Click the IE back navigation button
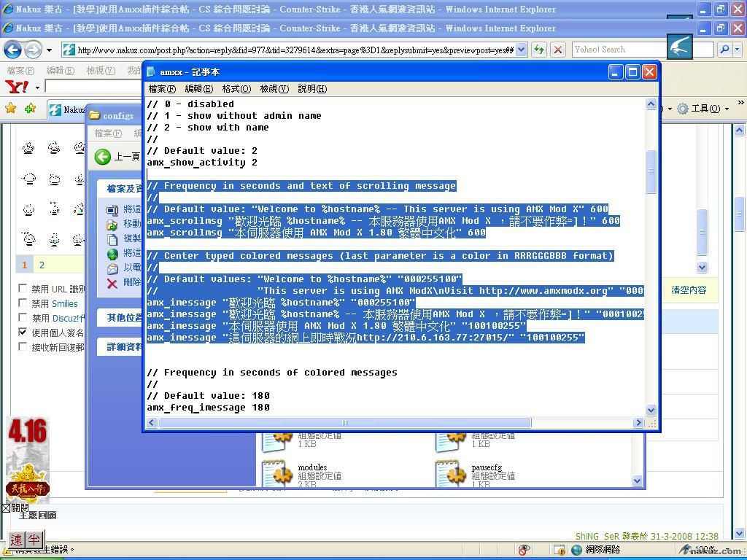 [x=12, y=50]
